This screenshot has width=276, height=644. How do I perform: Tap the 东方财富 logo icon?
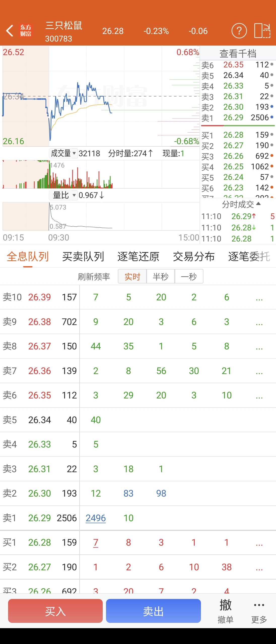(26, 31)
